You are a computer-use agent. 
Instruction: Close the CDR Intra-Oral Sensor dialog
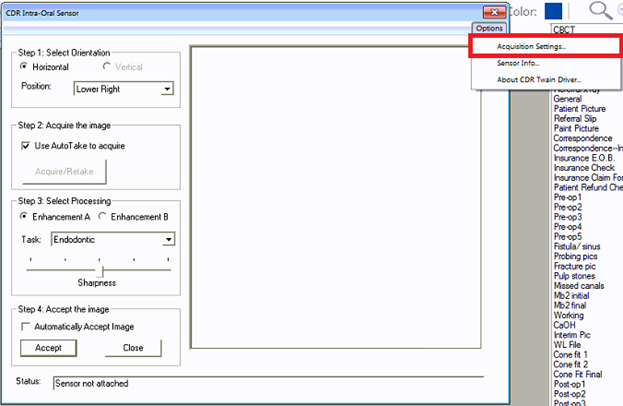[x=493, y=11]
